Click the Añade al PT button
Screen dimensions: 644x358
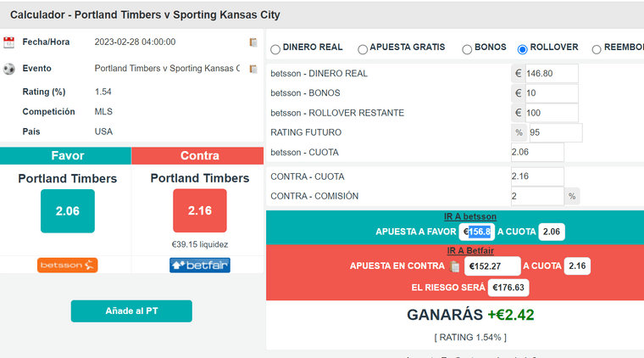pos(131,311)
